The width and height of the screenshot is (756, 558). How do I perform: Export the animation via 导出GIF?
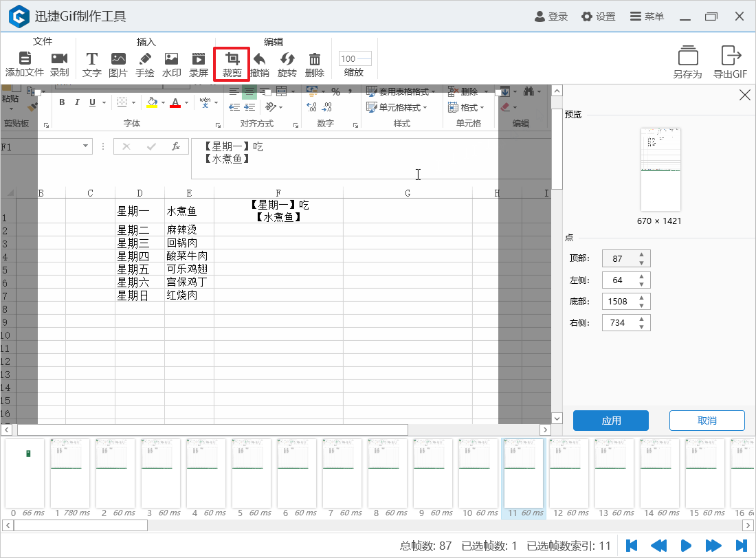pos(731,64)
